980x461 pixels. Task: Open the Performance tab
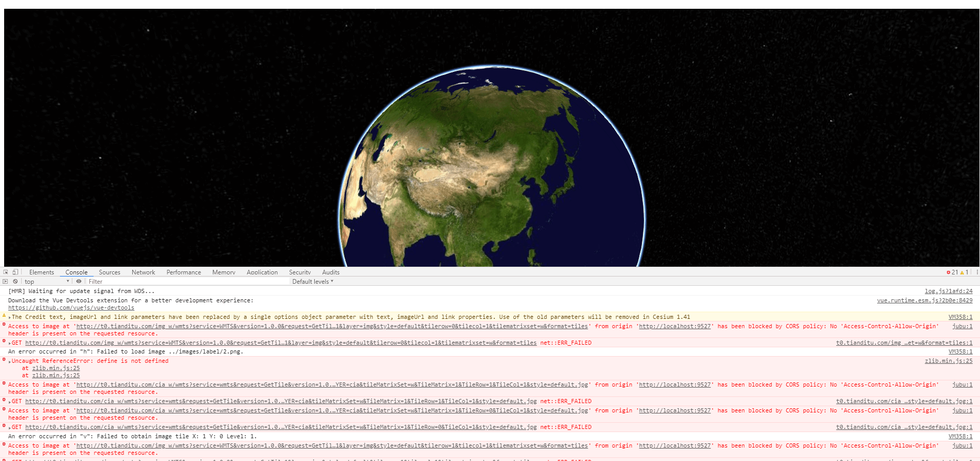[183, 272]
